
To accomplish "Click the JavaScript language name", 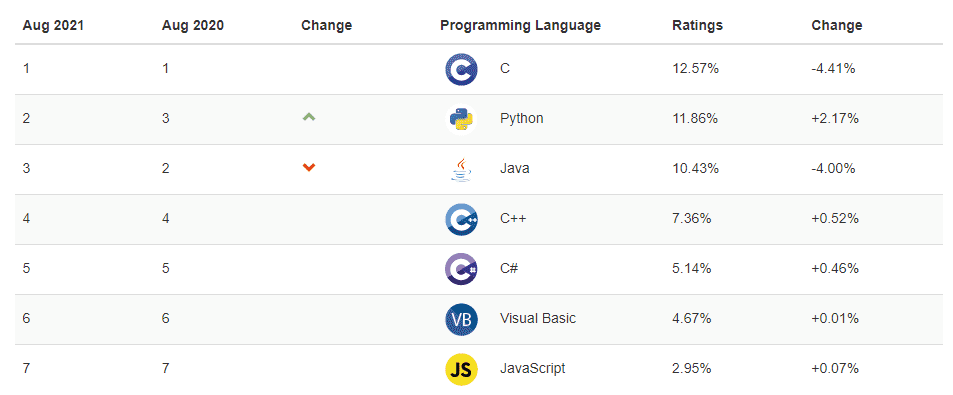I will tap(532, 369).
